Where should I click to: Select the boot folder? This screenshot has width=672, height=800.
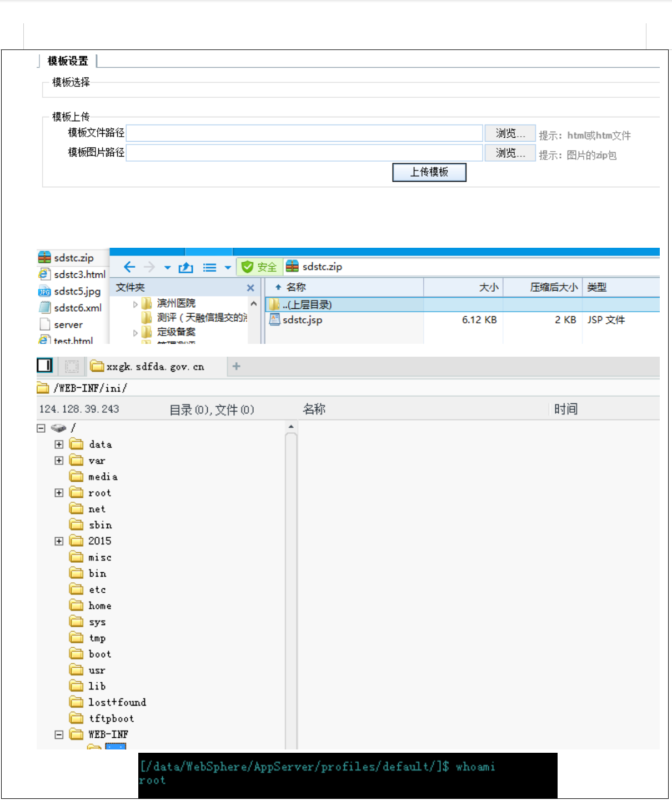click(91, 654)
